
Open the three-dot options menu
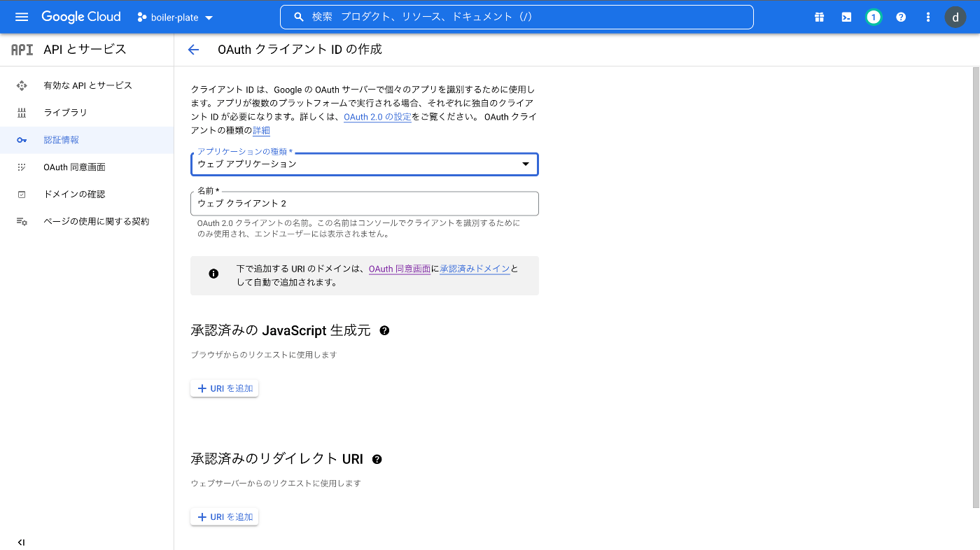927,17
